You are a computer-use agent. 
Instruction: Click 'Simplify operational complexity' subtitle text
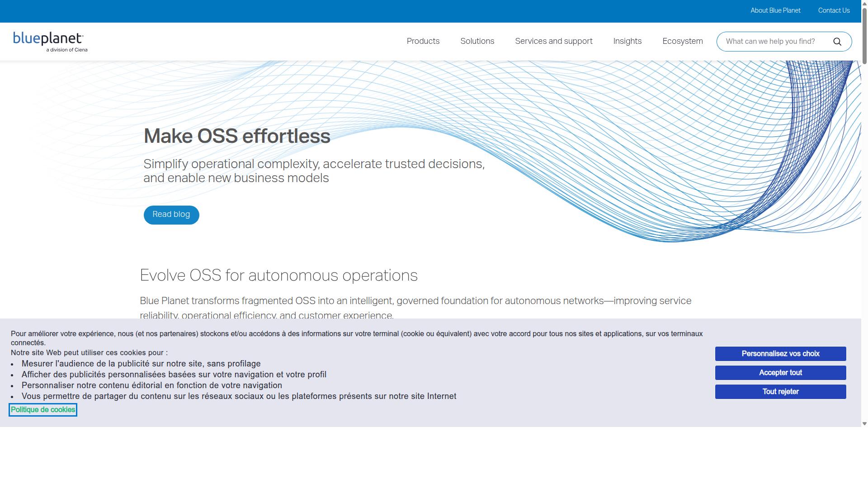[314, 171]
